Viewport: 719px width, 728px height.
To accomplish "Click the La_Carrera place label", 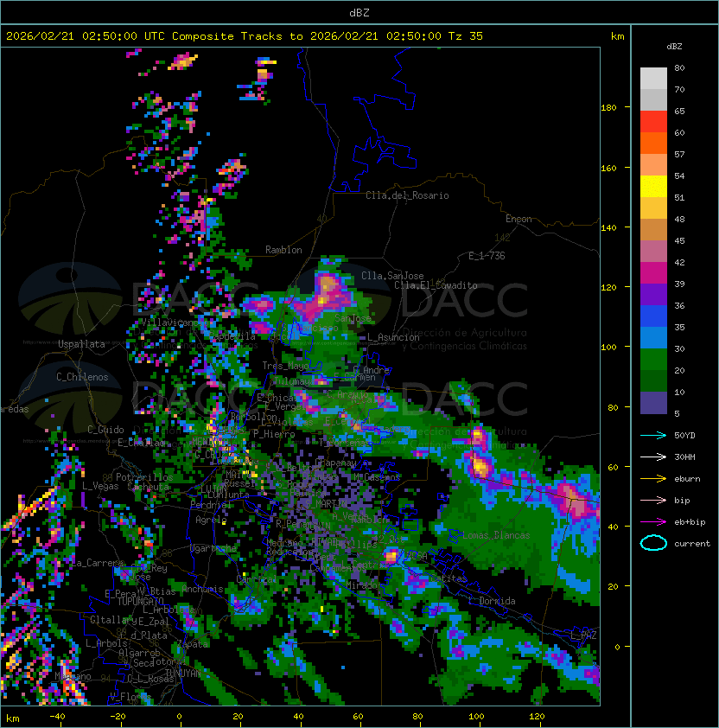I will point(98,563).
